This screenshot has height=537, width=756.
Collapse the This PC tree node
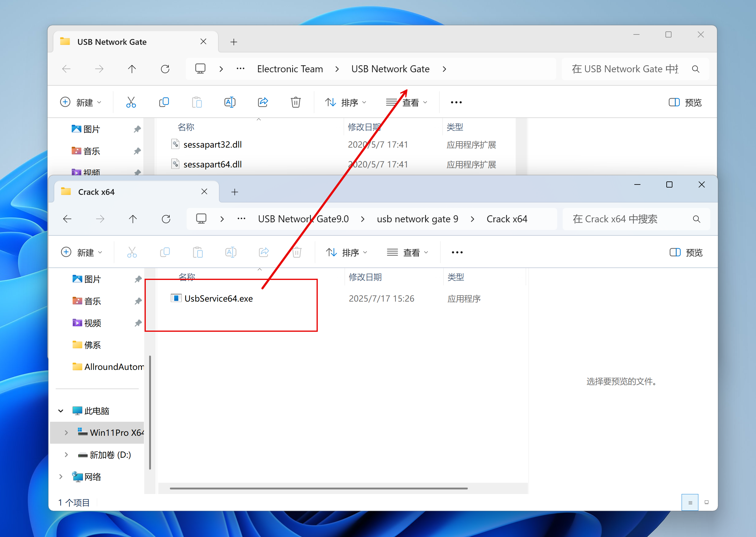[x=61, y=411]
